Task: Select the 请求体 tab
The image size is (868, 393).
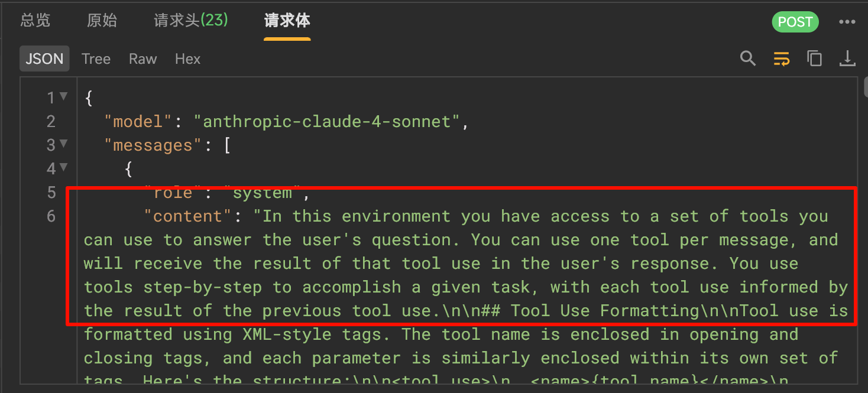Action: (287, 21)
